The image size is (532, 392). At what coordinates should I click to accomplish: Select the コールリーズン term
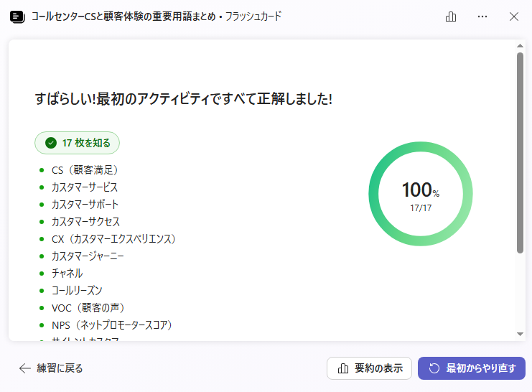coord(76,291)
